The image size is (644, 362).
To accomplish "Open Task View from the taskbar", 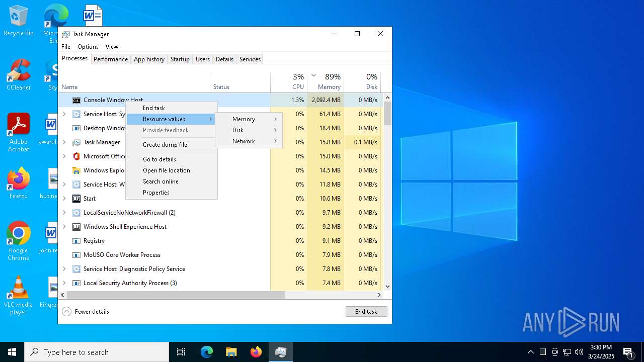I will point(181,352).
